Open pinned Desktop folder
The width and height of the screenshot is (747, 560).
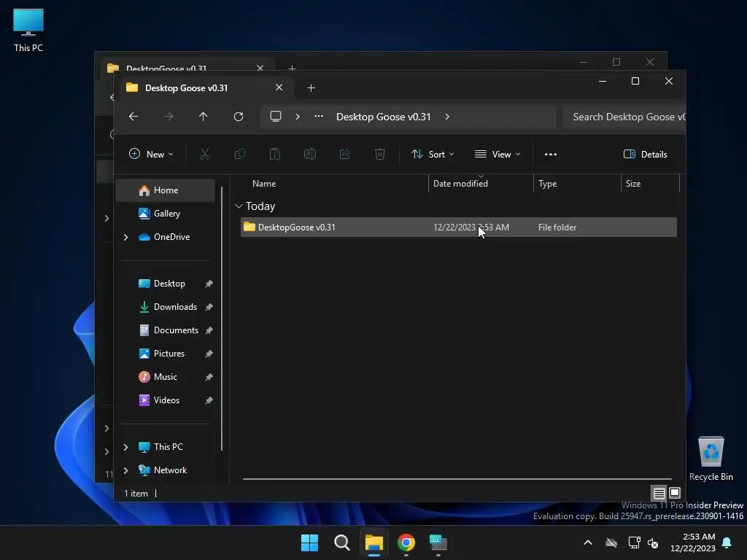coord(161,284)
